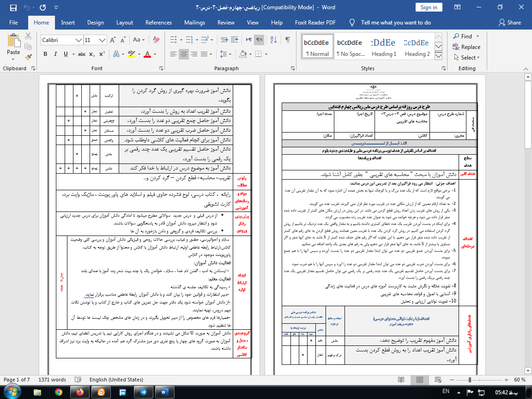
Task: Apply superscript formatting
Action: click(x=102, y=54)
